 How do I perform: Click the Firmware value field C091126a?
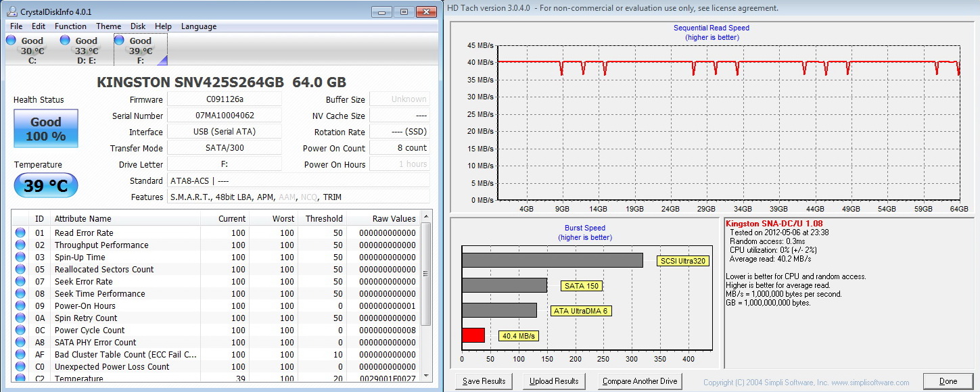pyautogui.click(x=225, y=99)
